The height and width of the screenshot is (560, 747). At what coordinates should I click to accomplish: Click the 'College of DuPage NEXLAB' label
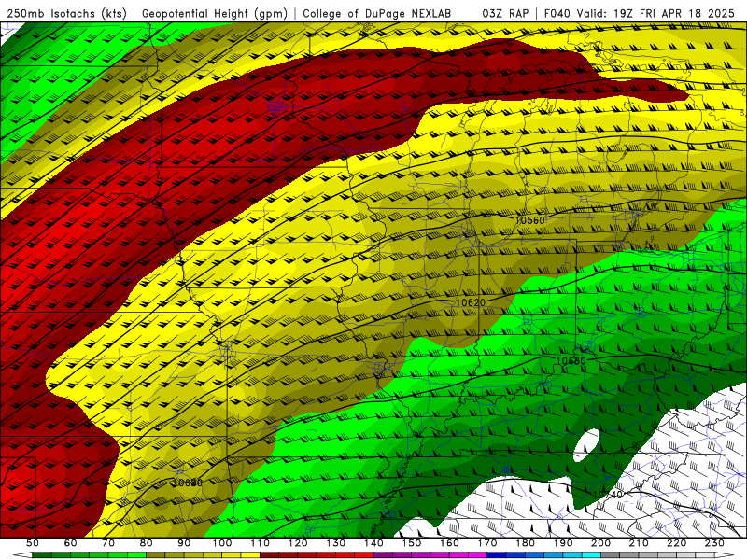(377, 13)
